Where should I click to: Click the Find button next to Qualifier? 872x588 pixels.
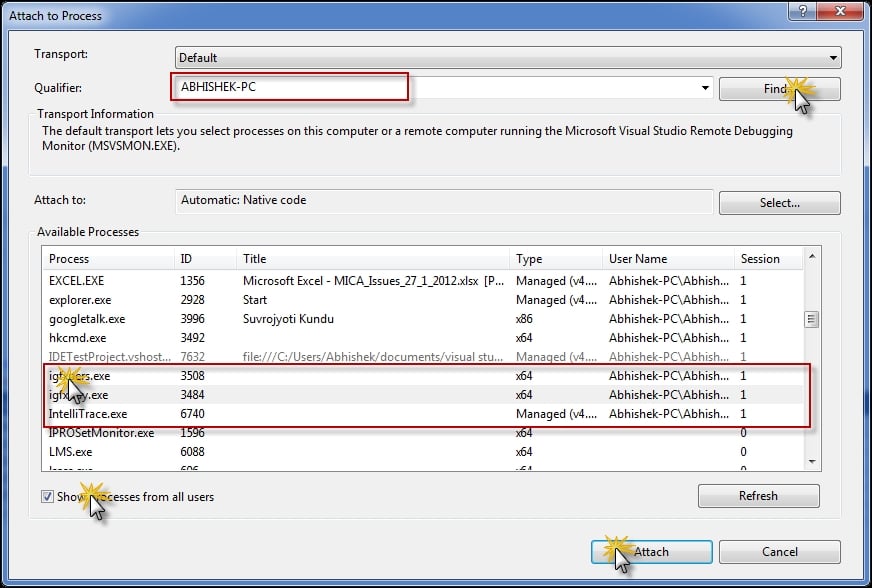pos(778,88)
